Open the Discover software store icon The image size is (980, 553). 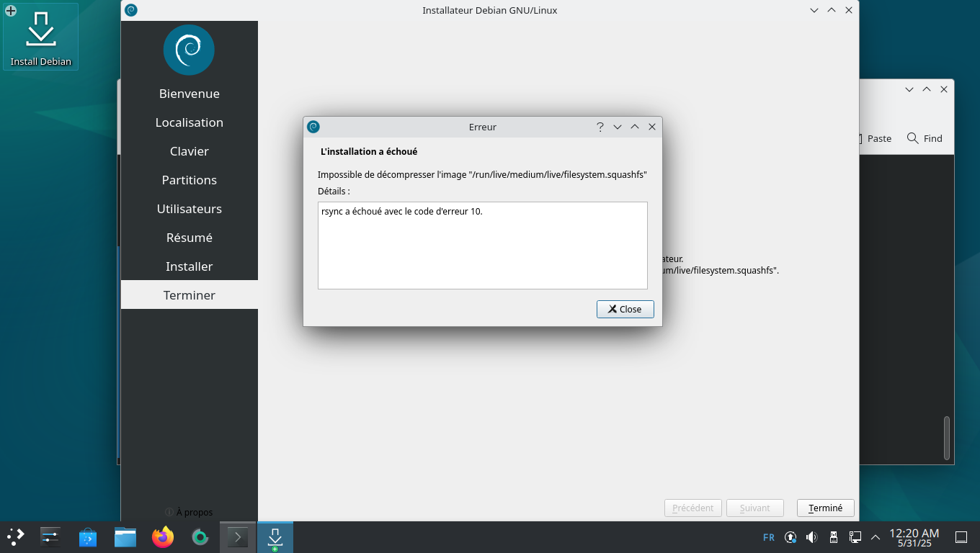[x=88, y=537]
